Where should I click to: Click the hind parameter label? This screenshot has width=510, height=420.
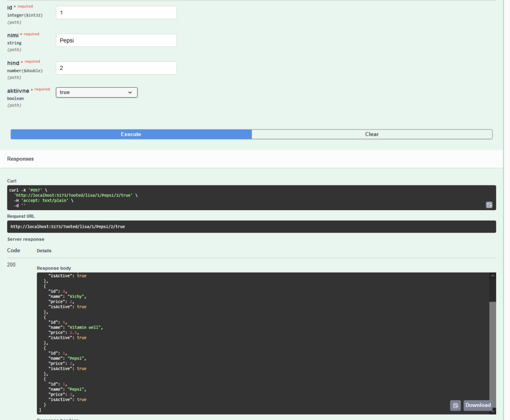13,63
